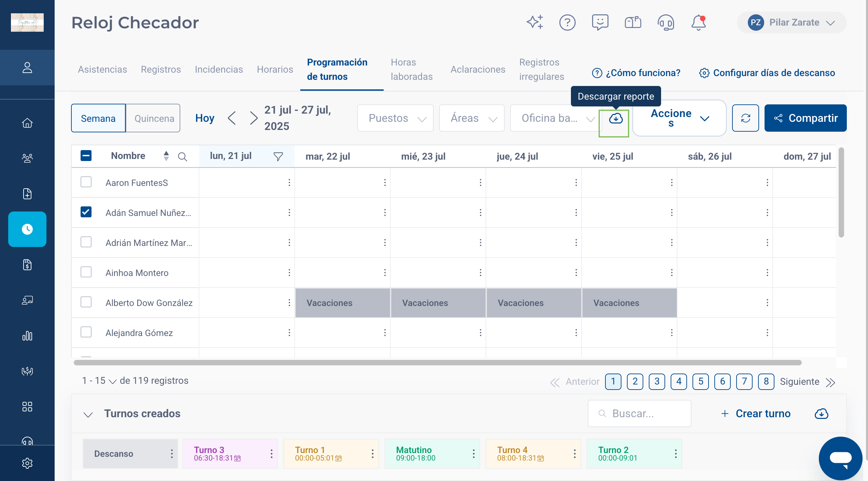Image resolution: width=868 pixels, height=481 pixels.
Task: Click the Compartir button
Action: tap(805, 118)
